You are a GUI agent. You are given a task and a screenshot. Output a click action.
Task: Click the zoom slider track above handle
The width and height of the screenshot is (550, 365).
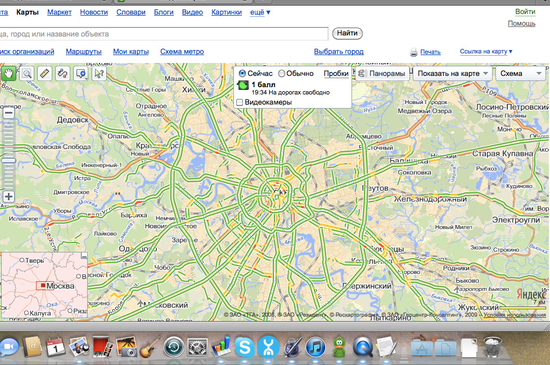point(8,139)
